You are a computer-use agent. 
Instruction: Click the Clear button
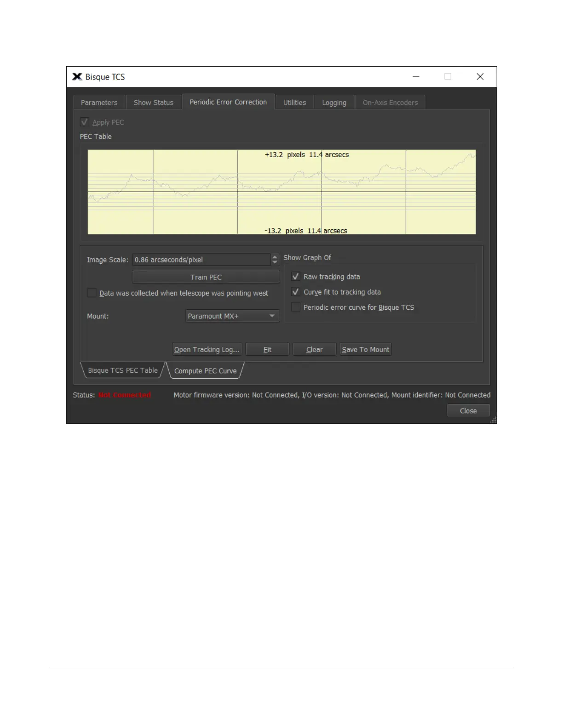tap(315, 349)
